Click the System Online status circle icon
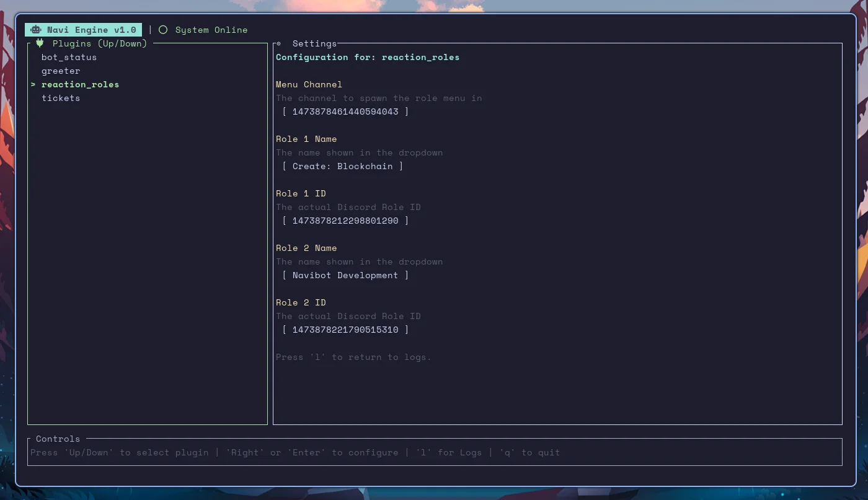This screenshot has height=500, width=868. pyautogui.click(x=162, y=29)
